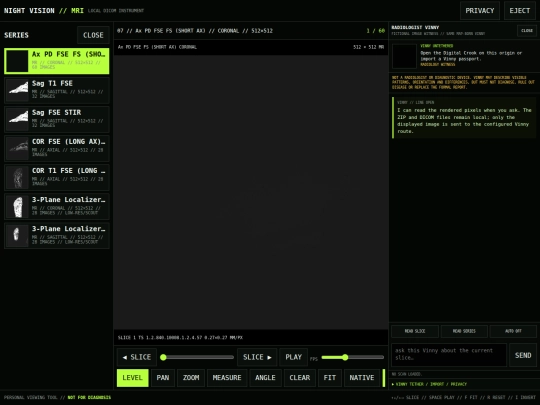Click the Sag T1 FSE thumbnail image

click(18, 90)
